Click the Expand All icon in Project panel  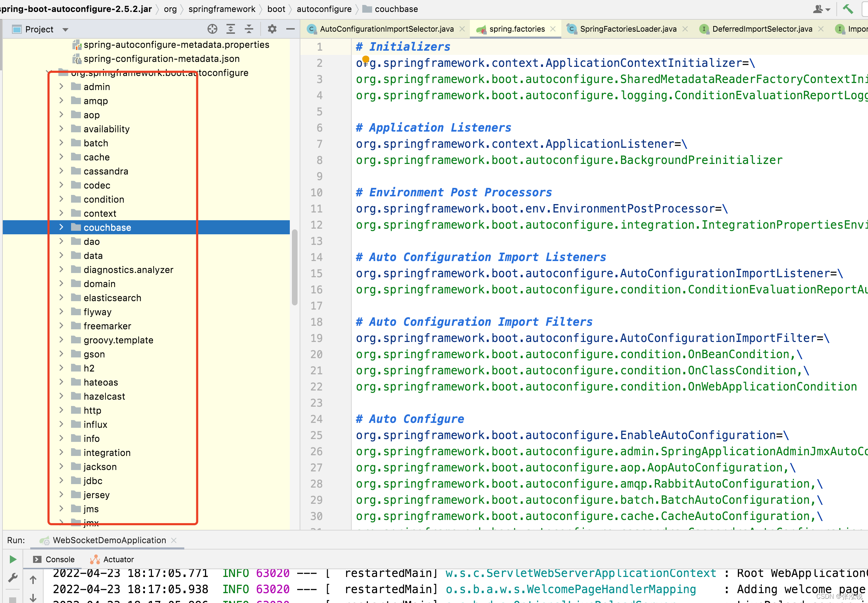[x=230, y=29]
